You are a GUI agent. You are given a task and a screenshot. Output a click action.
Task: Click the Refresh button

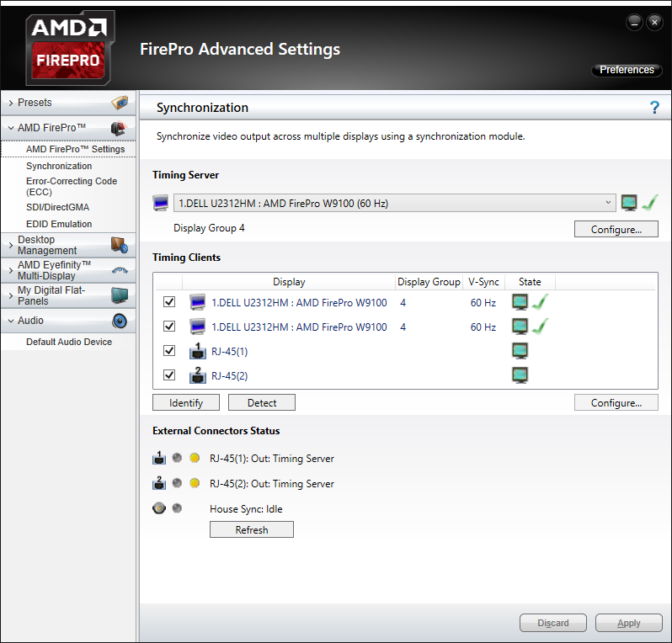click(251, 530)
